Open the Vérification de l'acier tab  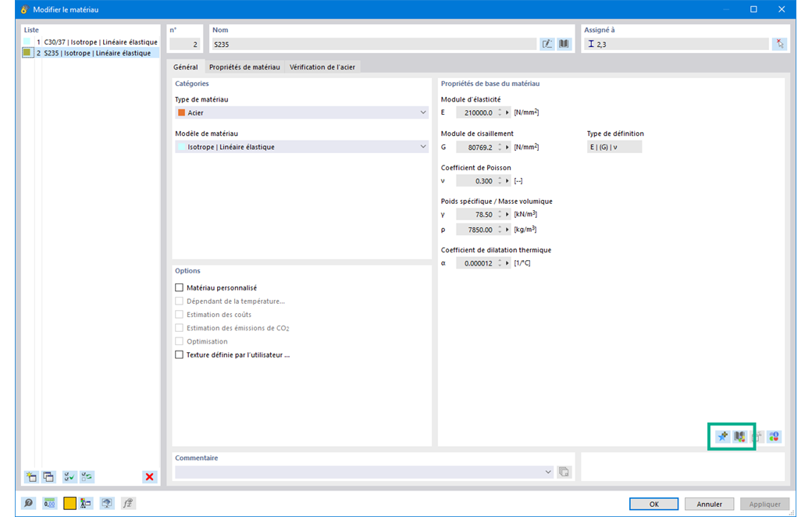pos(322,67)
